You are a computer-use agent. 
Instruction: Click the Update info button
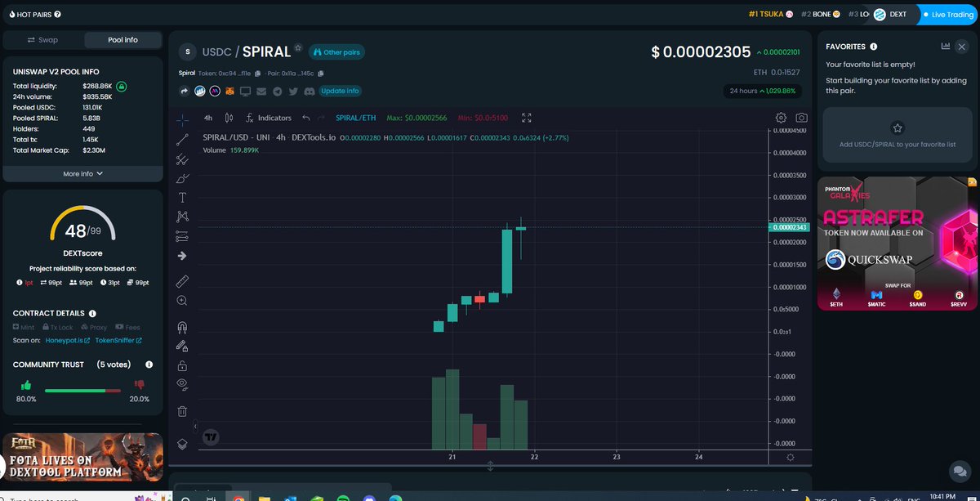[x=340, y=91]
